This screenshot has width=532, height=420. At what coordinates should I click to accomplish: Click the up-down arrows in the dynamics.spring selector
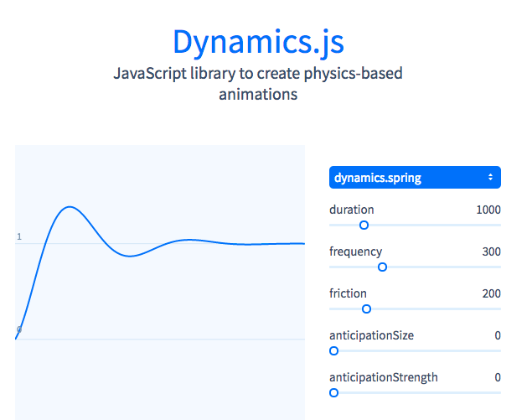[490, 177]
